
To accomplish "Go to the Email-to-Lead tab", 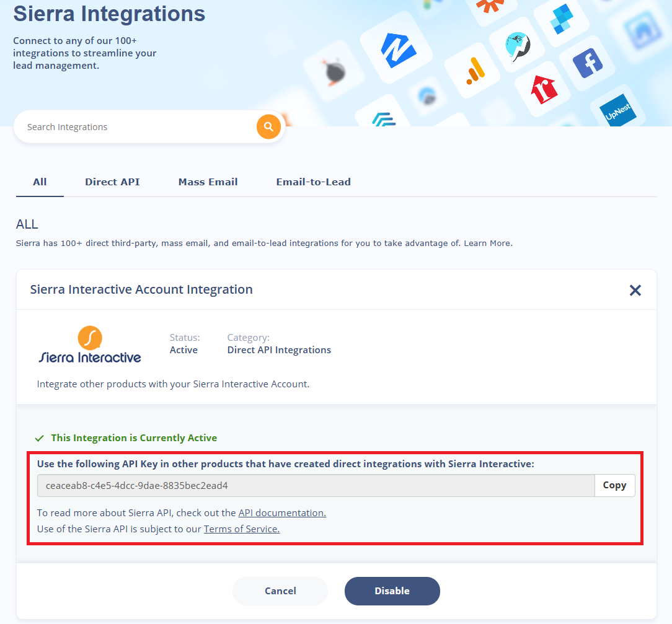I will click(x=313, y=182).
